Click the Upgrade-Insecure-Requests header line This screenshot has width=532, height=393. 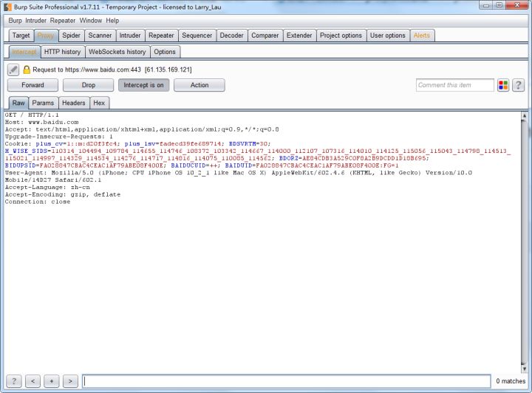[x=58, y=137]
